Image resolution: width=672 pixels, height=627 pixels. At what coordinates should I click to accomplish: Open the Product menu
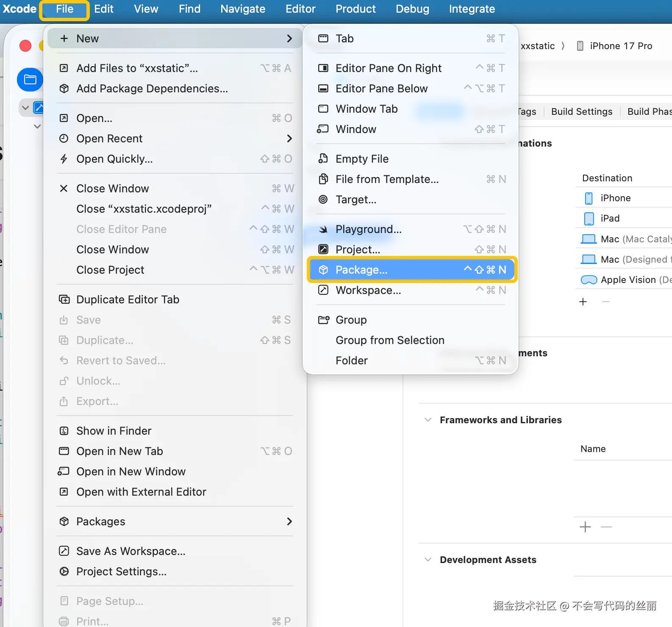[x=355, y=9]
